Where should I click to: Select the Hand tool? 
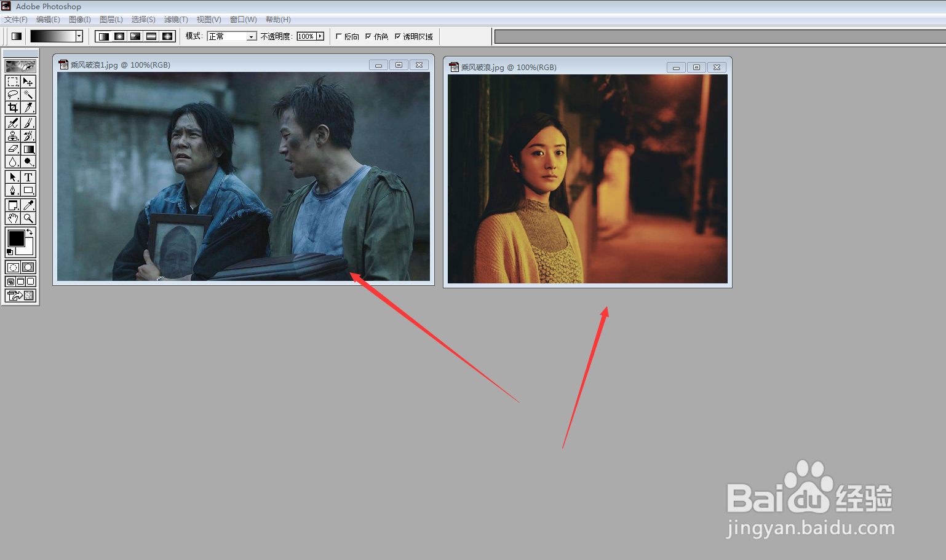click(x=13, y=218)
